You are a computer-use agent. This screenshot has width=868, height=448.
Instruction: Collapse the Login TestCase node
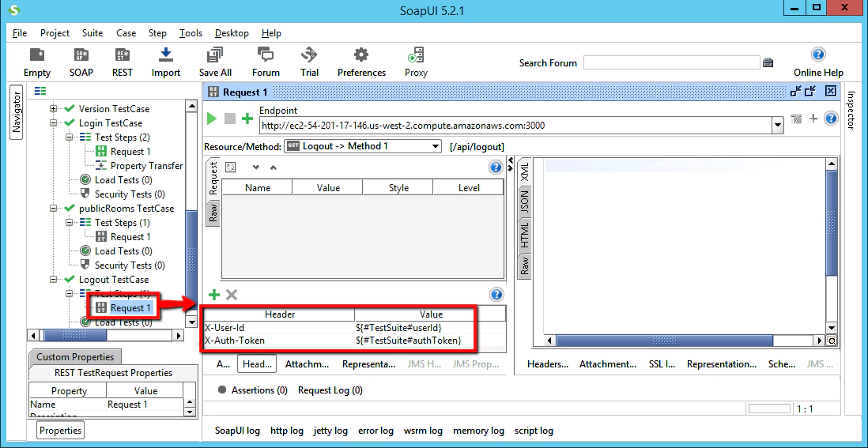[54, 123]
